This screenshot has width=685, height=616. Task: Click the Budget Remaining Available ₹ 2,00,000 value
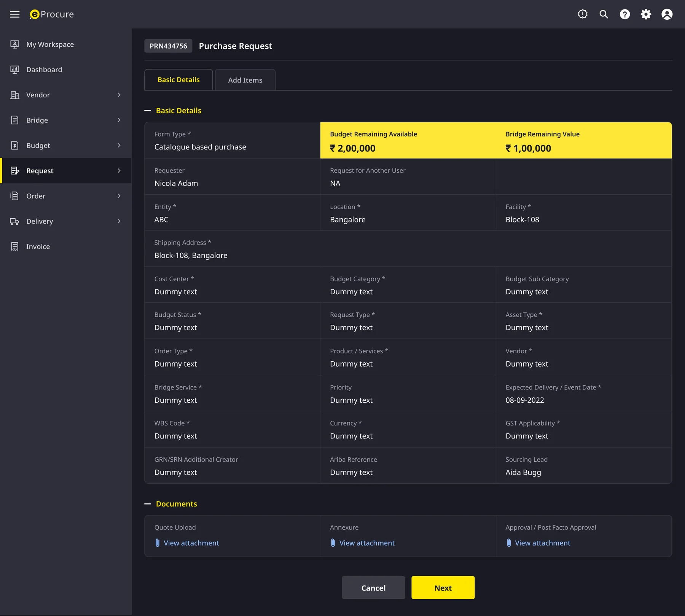[353, 148]
